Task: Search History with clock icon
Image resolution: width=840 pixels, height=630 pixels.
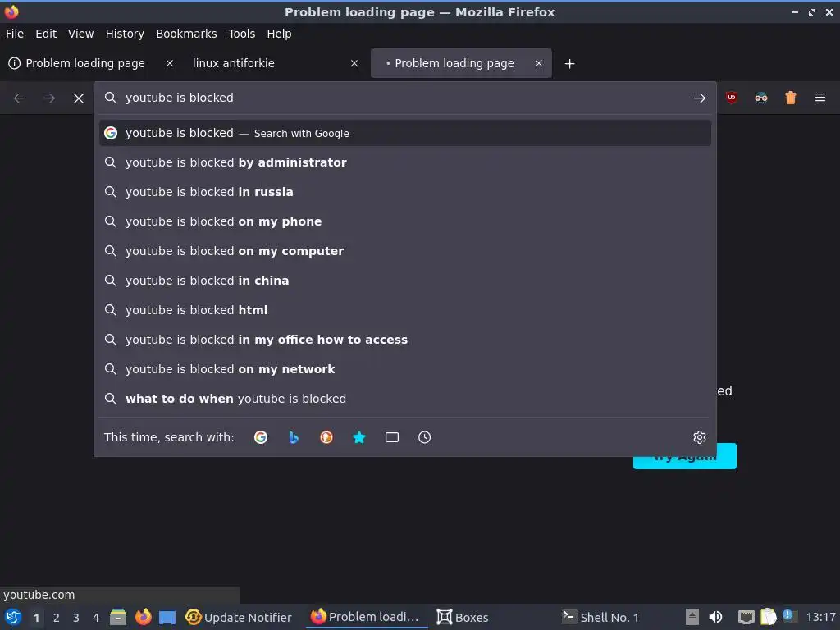Action: click(x=424, y=437)
